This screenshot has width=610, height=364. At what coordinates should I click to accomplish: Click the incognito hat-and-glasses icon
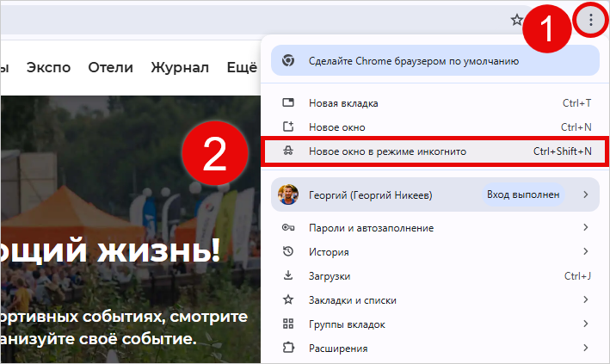288,151
